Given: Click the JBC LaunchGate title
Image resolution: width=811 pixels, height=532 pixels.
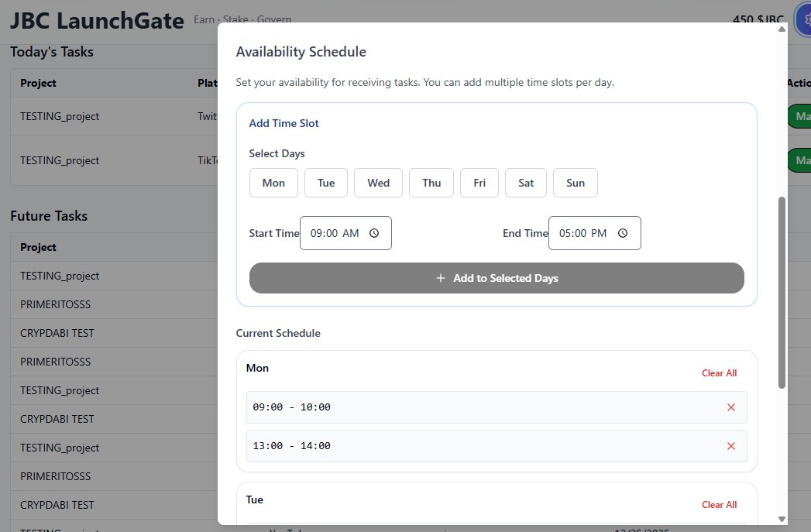Looking at the screenshot, I should (97, 21).
